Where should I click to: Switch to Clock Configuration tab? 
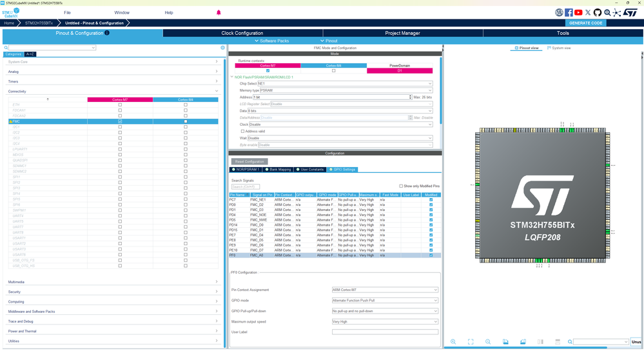(242, 33)
